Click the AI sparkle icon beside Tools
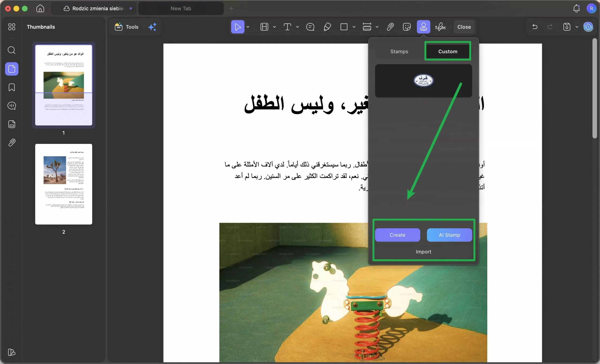The image size is (600, 364). coord(152,27)
